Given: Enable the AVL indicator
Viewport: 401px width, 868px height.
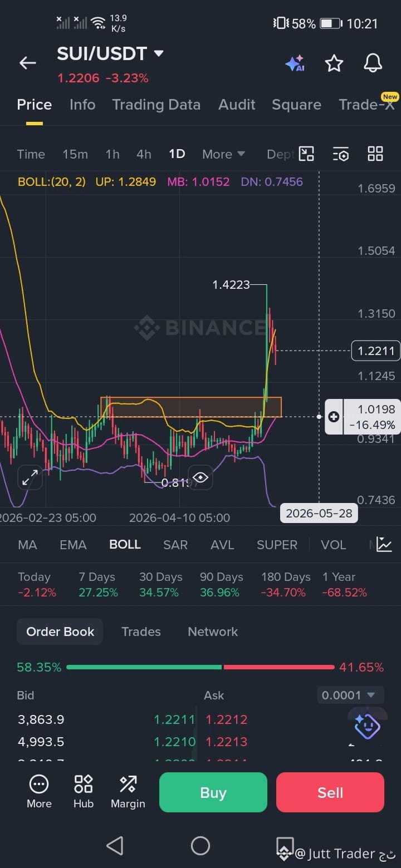Looking at the screenshot, I should [x=223, y=545].
